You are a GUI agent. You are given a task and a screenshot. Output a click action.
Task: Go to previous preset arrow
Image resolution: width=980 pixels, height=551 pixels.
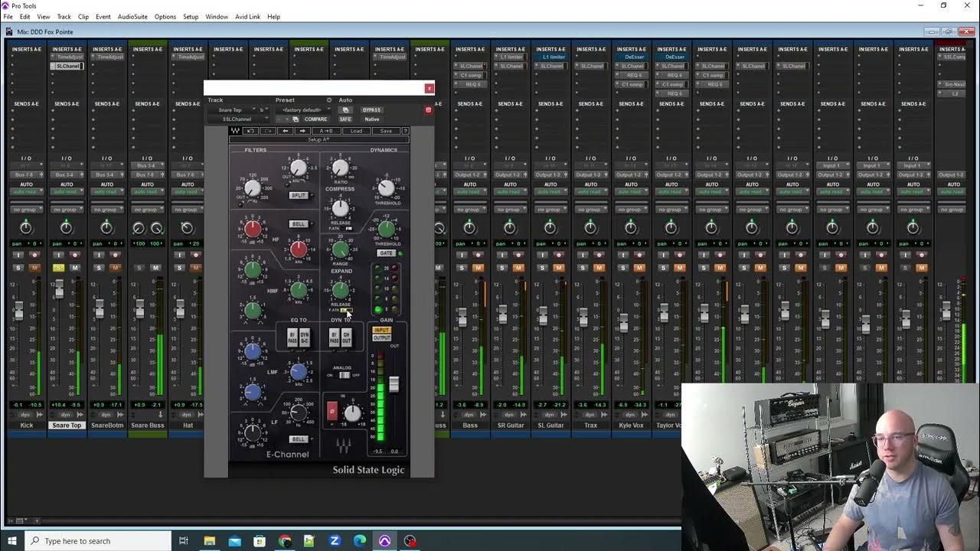(286, 131)
